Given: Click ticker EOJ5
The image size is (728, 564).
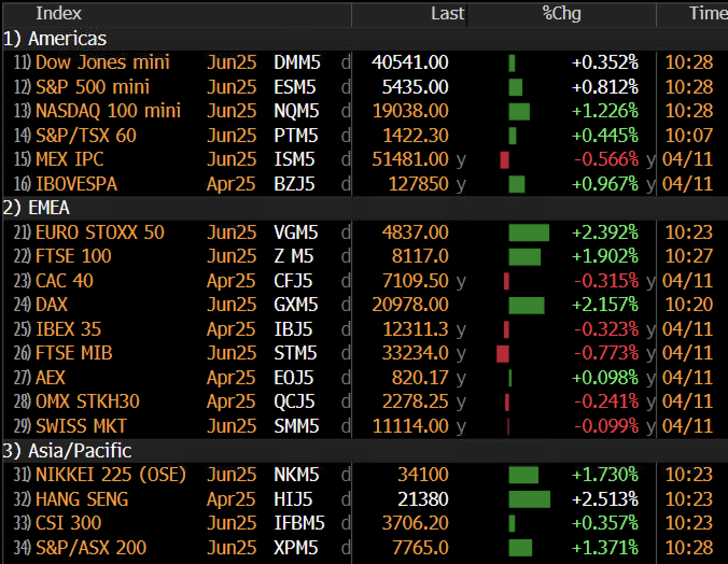Looking at the screenshot, I should [x=293, y=377].
